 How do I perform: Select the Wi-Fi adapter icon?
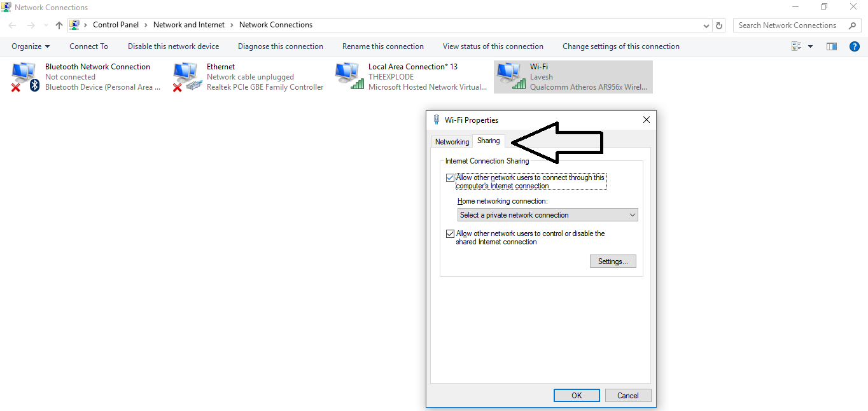tap(509, 75)
